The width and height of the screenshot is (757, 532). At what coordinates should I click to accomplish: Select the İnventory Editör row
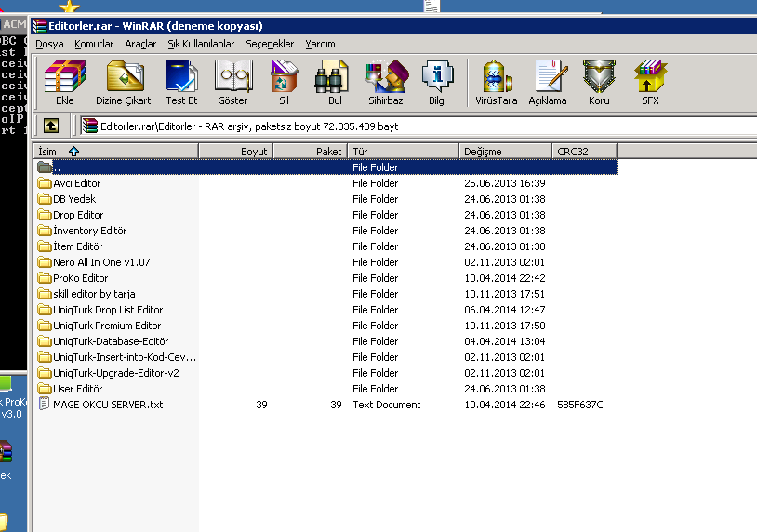click(x=325, y=231)
